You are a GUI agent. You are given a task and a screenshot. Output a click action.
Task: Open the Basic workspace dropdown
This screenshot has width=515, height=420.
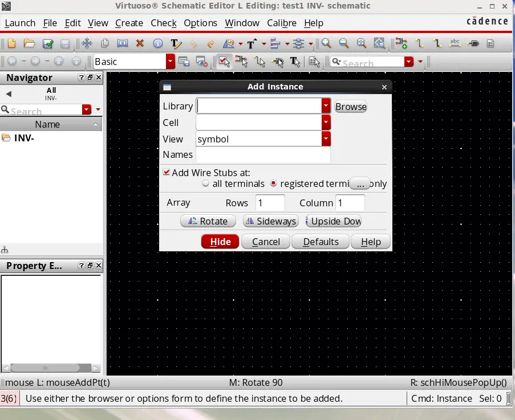170,62
